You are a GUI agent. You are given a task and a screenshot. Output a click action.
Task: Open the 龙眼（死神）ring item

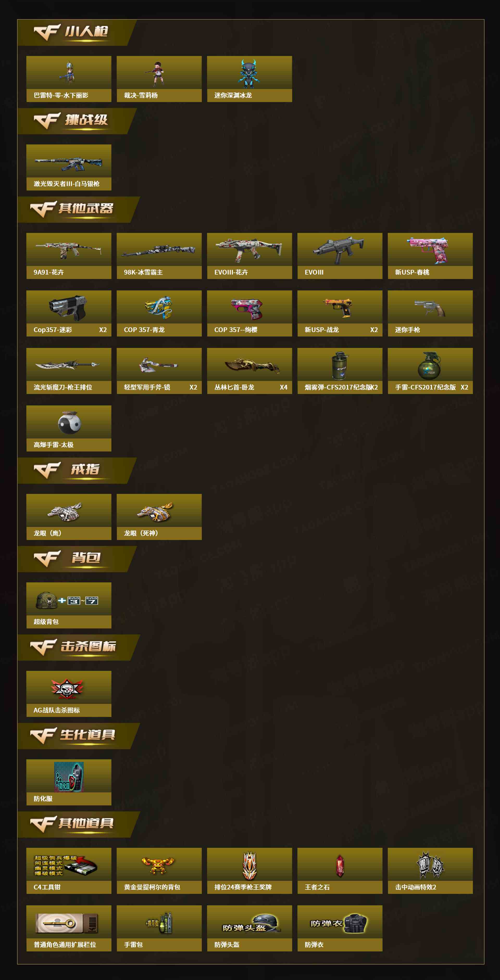(x=159, y=517)
